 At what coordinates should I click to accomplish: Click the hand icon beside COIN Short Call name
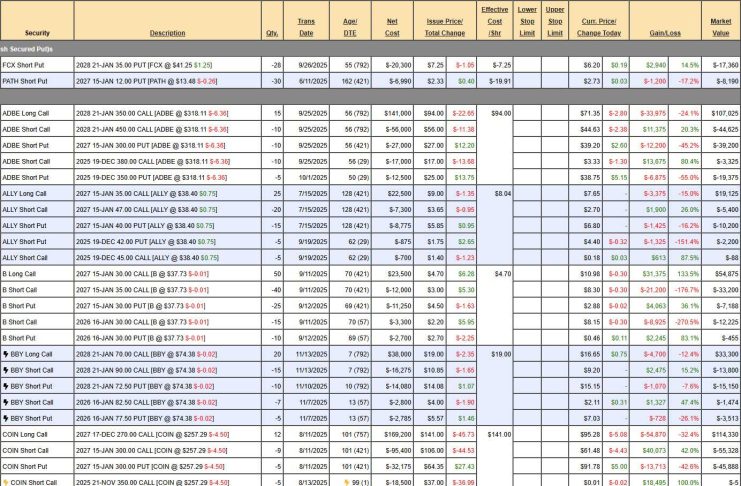click(x=5, y=481)
